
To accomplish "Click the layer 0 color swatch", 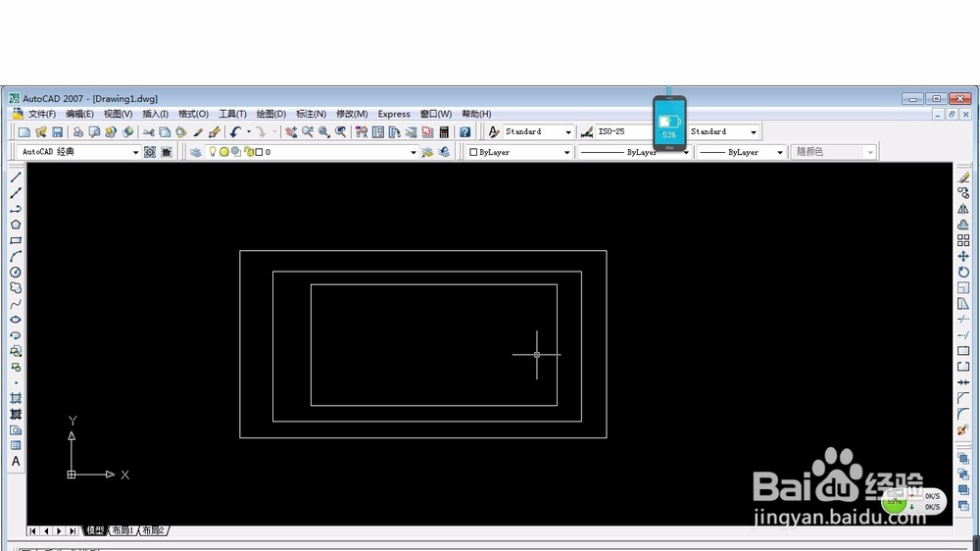I will click(x=259, y=152).
